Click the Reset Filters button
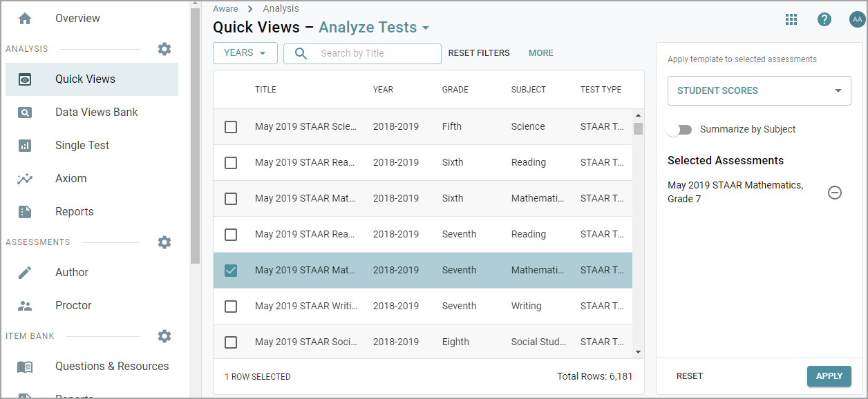Image resolution: width=868 pixels, height=399 pixels. (479, 53)
